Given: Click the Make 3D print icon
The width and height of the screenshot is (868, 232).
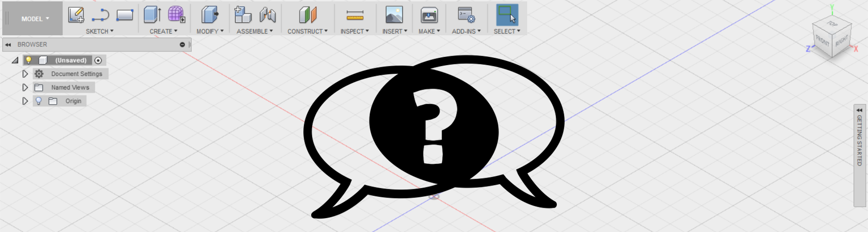Looking at the screenshot, I should coord(429,15).
